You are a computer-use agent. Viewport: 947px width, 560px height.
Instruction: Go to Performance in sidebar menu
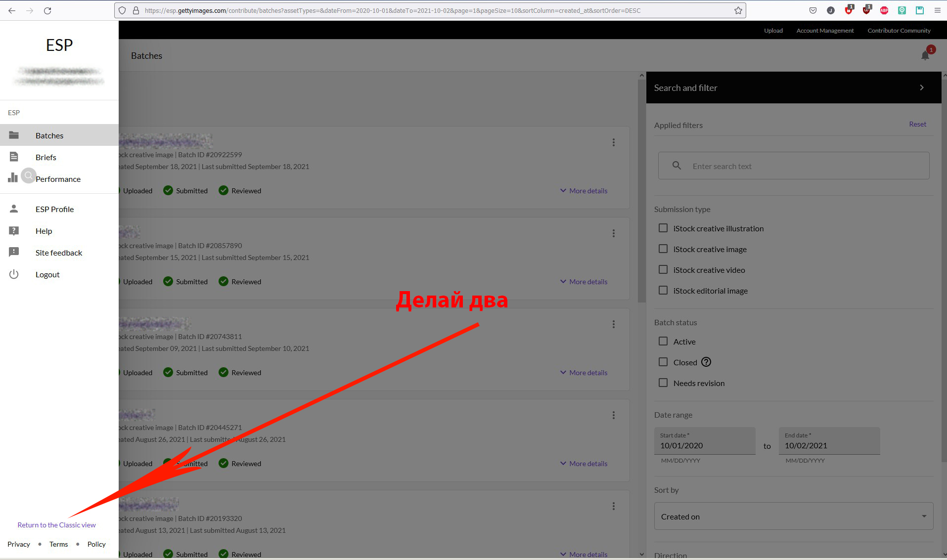pos(58,179)
